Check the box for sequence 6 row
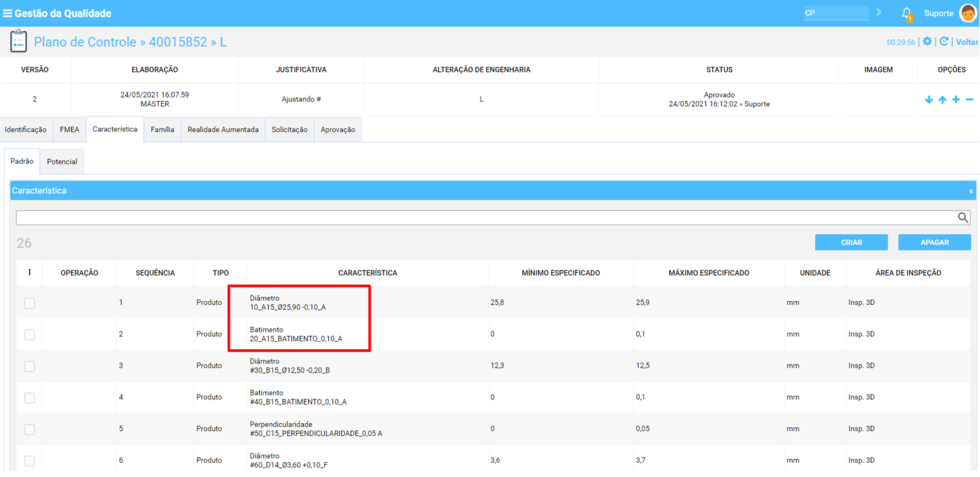Viewport: 980px width, 477px height. pos(30,460)
